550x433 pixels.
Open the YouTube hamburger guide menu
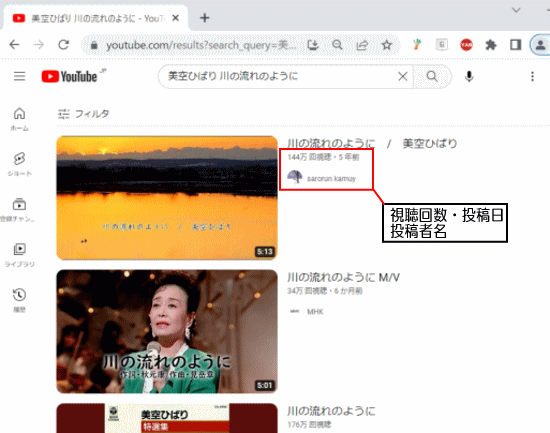20,76
